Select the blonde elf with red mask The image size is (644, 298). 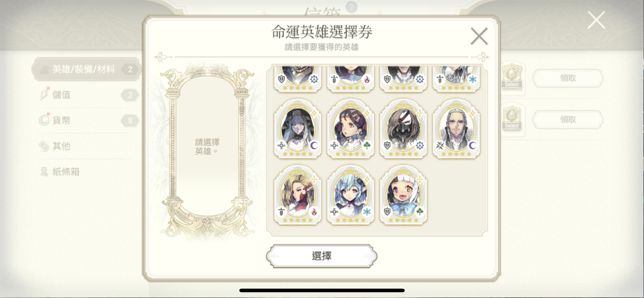(x=298, y=195)
